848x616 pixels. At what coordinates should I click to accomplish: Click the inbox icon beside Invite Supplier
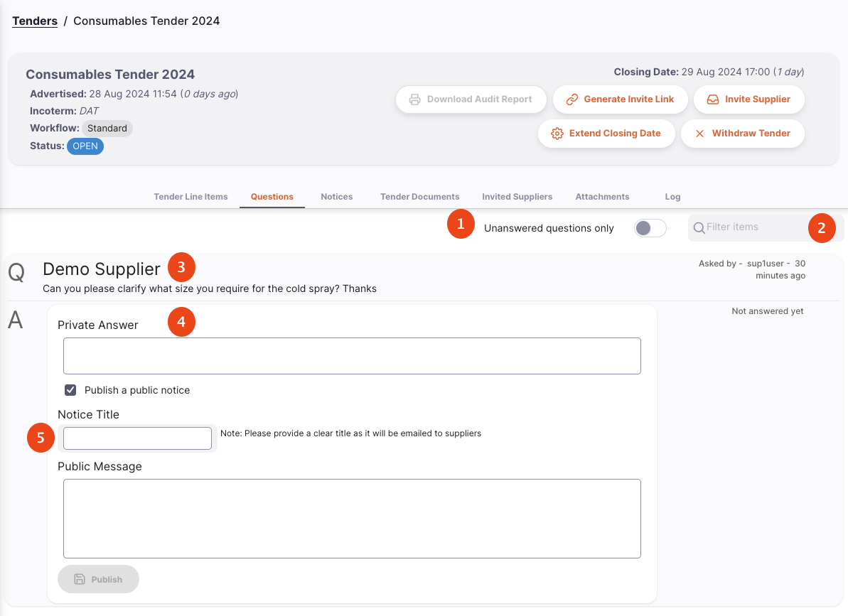[713, 99]
